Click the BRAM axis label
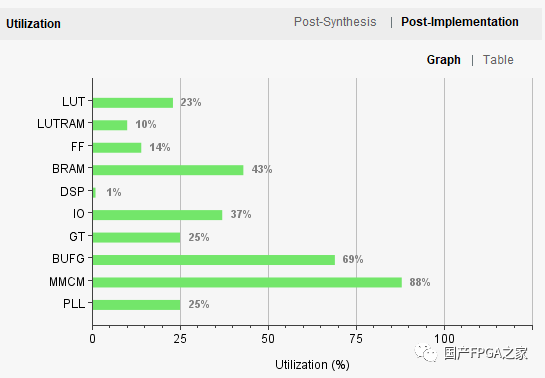This screenshot has width=545, height=378. (68, 169)
